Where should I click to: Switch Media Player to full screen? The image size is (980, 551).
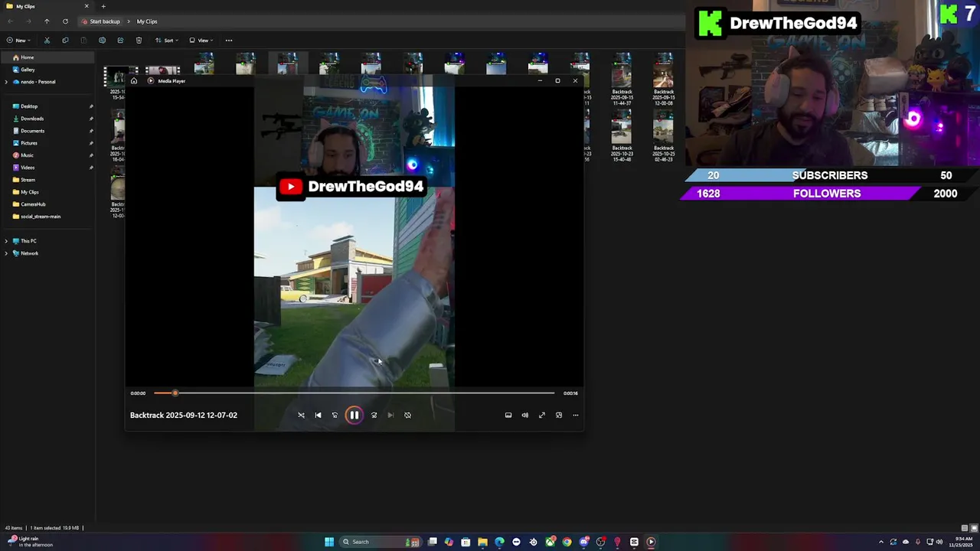point(542,415)
